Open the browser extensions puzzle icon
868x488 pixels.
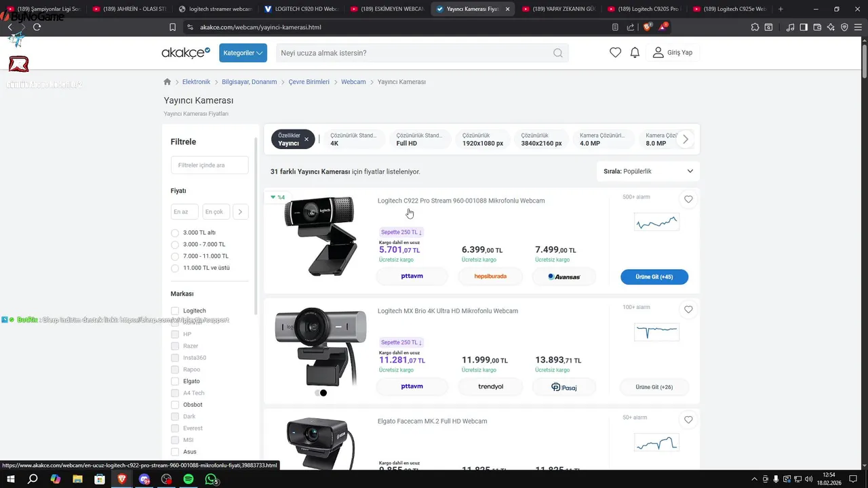click(755, 27)
